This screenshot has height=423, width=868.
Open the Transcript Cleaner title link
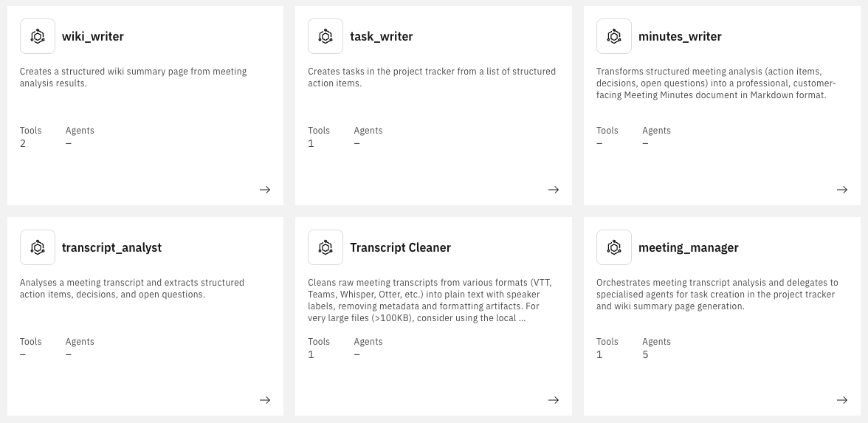click(400, 247)
